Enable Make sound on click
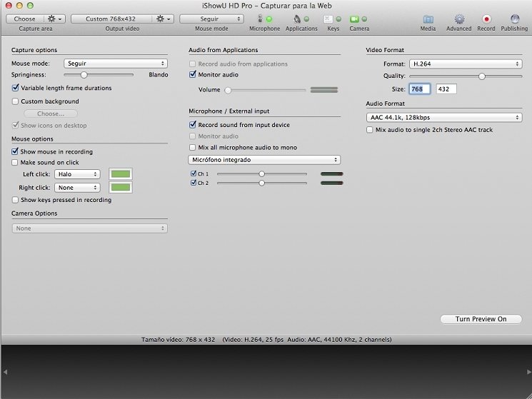 [15, 162]
